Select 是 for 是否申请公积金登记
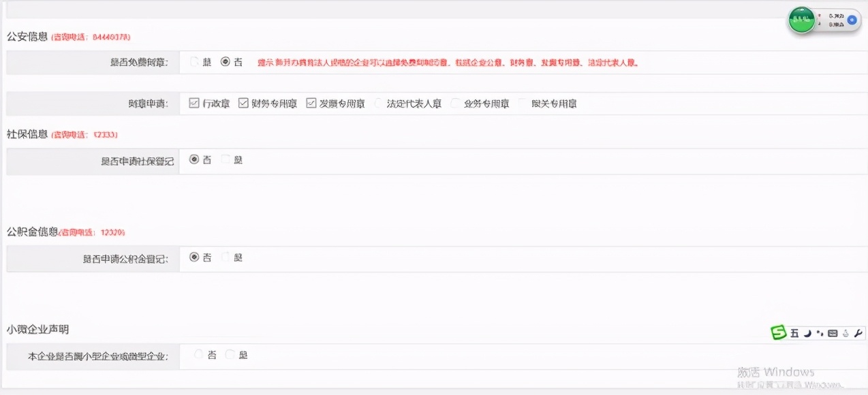Screen dimensions: 868x395 (x=226, y=257)
